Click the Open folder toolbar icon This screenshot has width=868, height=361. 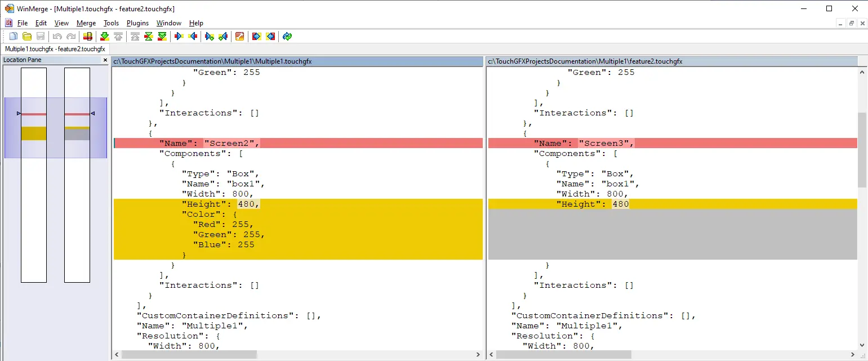tap(27, 37)
